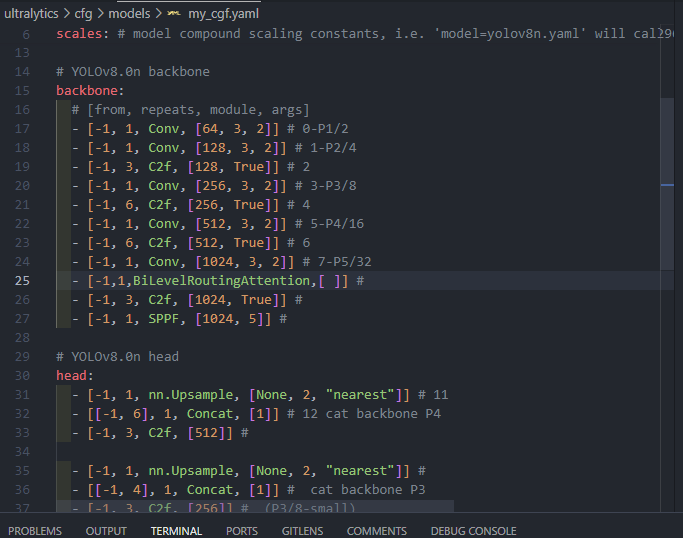Click the editor's vertical scrollbar

point(667,185)
